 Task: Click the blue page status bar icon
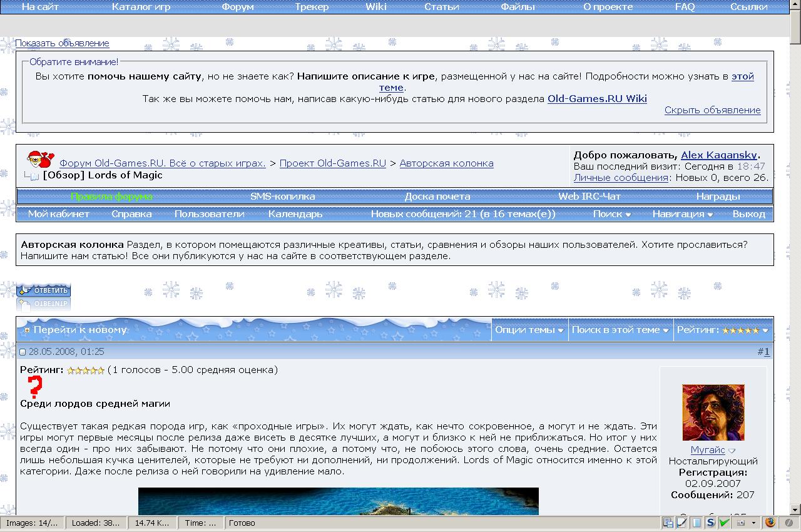click(x=696, y=523)
